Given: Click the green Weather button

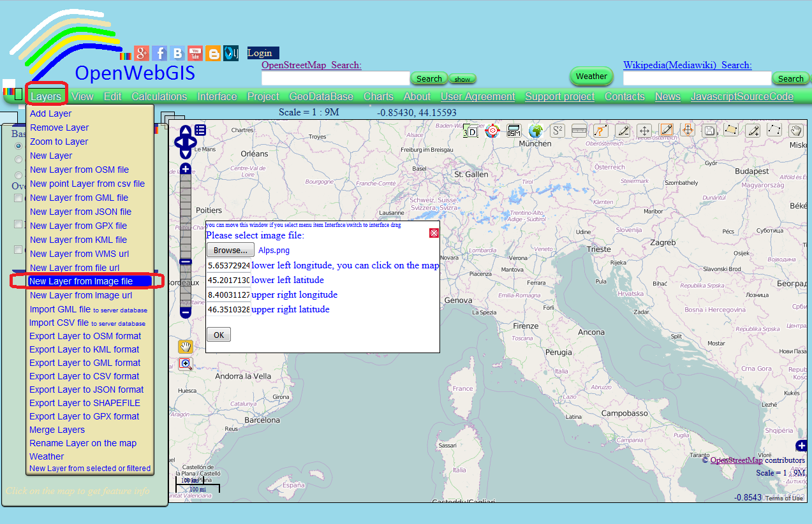Looking at the screenshot, I should (591, 76).
